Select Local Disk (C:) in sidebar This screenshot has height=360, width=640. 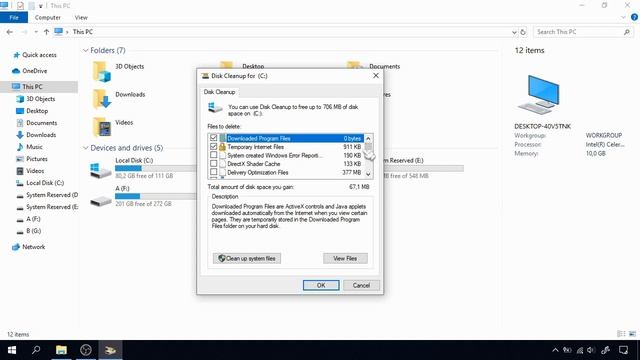[45, 183]
